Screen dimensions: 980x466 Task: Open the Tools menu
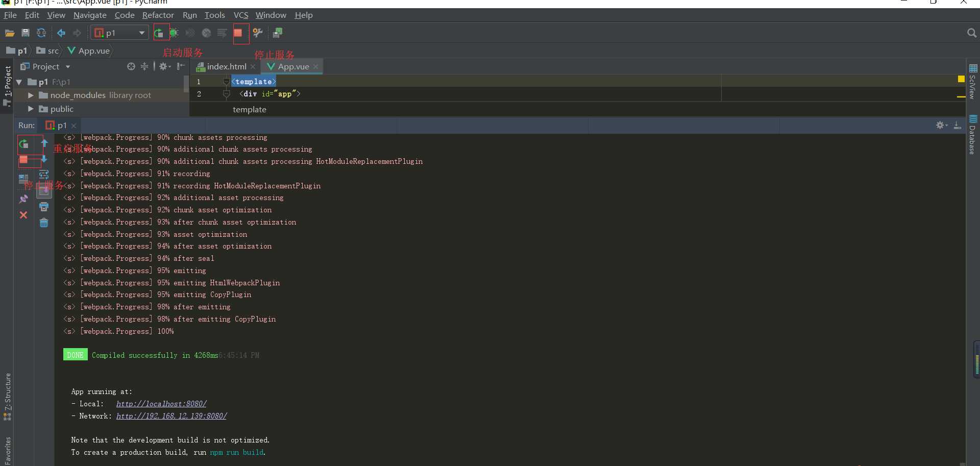point(214,15)
